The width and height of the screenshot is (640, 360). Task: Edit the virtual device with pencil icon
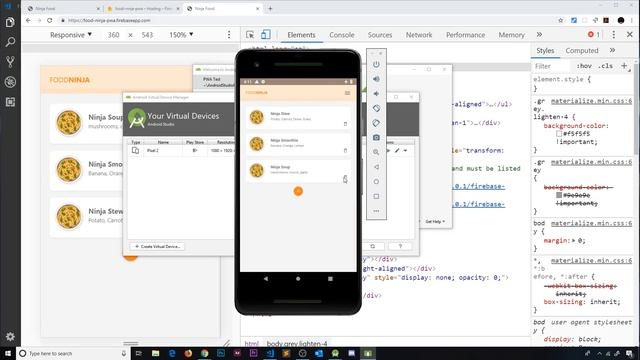397,151
